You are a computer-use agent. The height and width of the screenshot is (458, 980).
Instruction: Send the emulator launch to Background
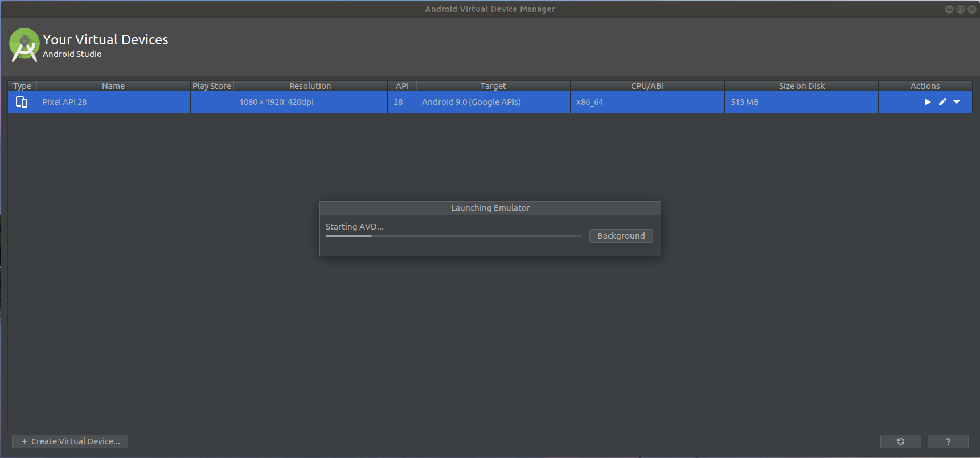point(621,236)
